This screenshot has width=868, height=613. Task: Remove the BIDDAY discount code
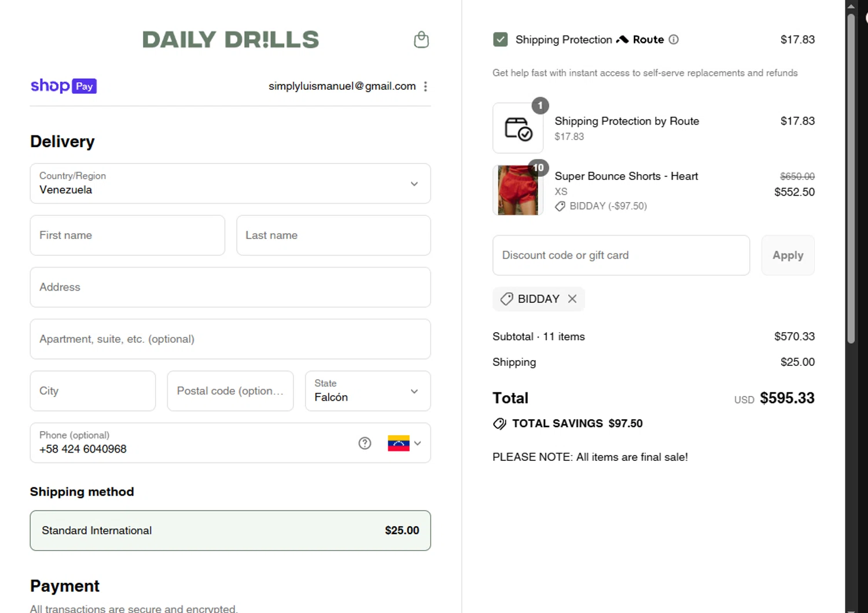[x=572, y=299]
